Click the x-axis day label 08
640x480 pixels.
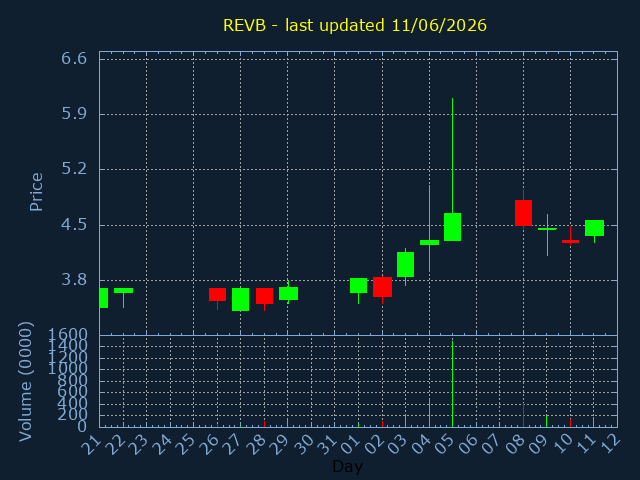pyautogui.click(x=515, y=444)
